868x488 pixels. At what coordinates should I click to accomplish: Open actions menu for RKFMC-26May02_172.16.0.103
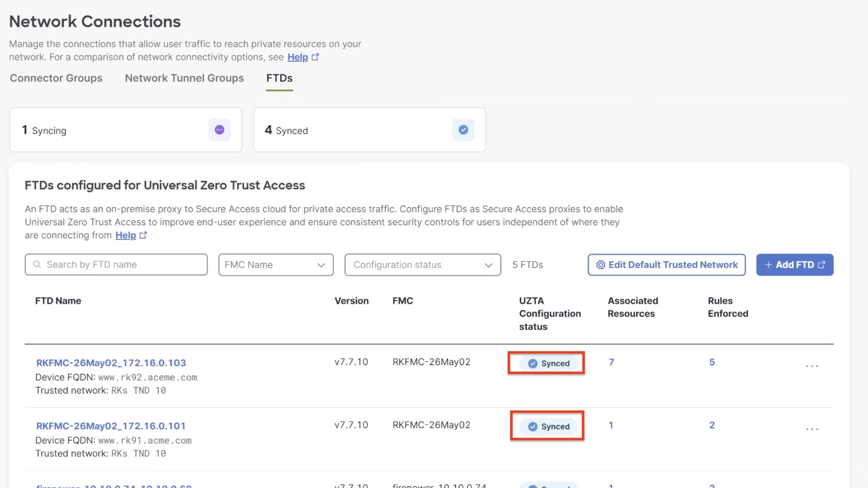812,366
